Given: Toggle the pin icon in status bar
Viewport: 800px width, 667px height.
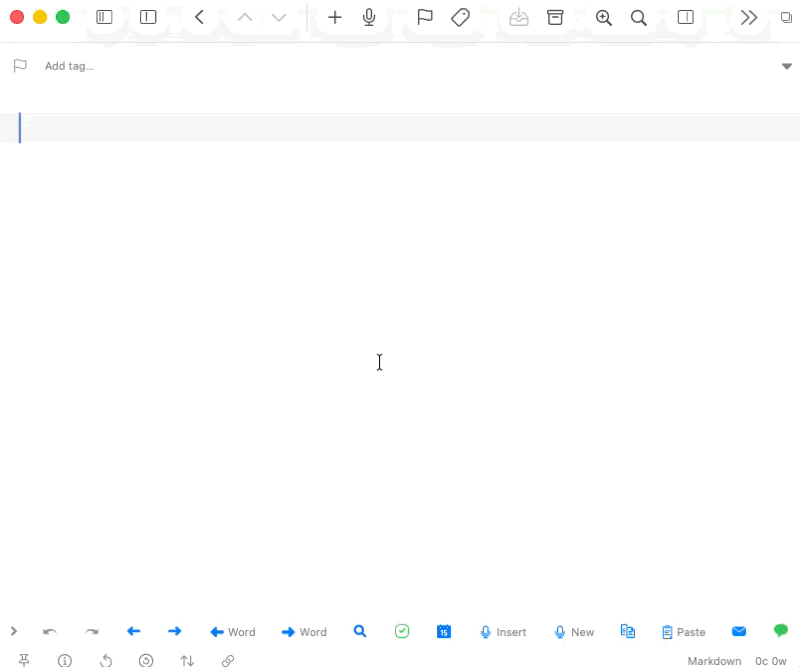Looking at the screenshot, I should pyautogui.click(x=24, y=660).
